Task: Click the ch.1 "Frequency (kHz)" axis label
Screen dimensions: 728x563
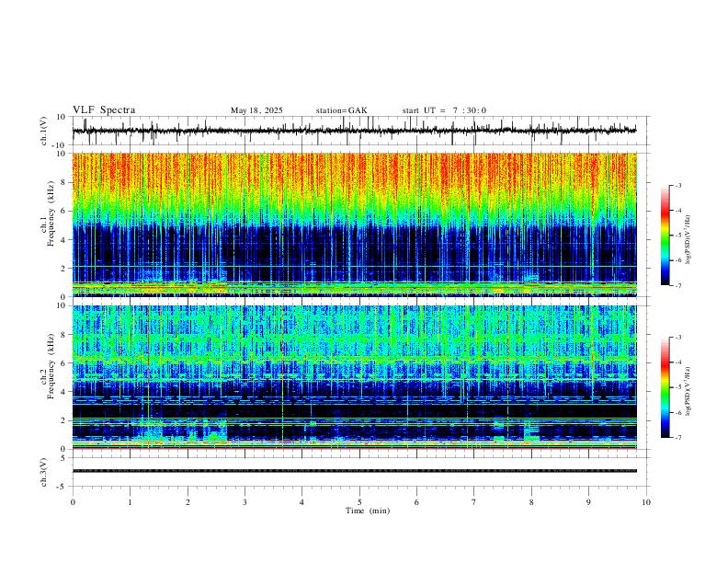Action: coord(51,214)
